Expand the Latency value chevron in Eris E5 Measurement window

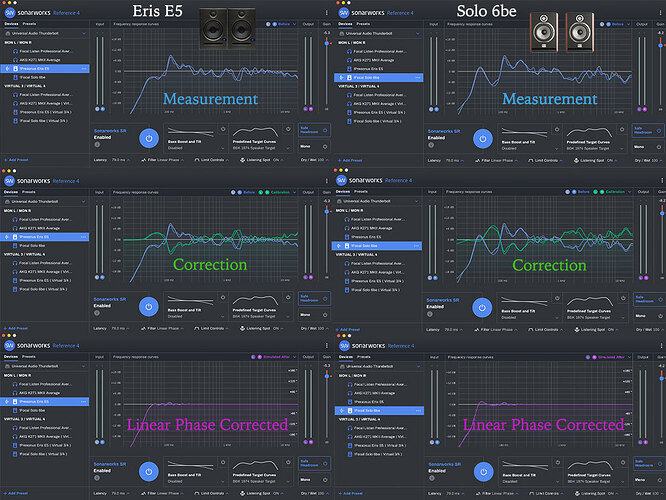coord(128,160)
